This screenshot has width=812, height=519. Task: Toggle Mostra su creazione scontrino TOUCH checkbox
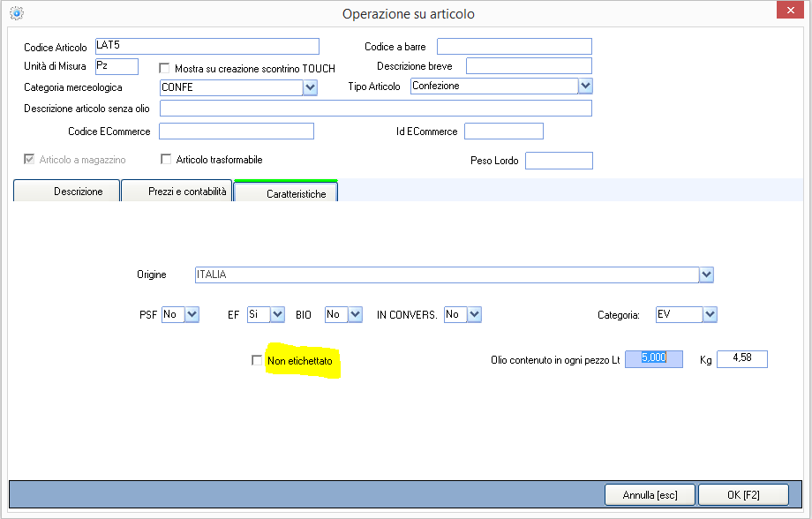point(164,68)
